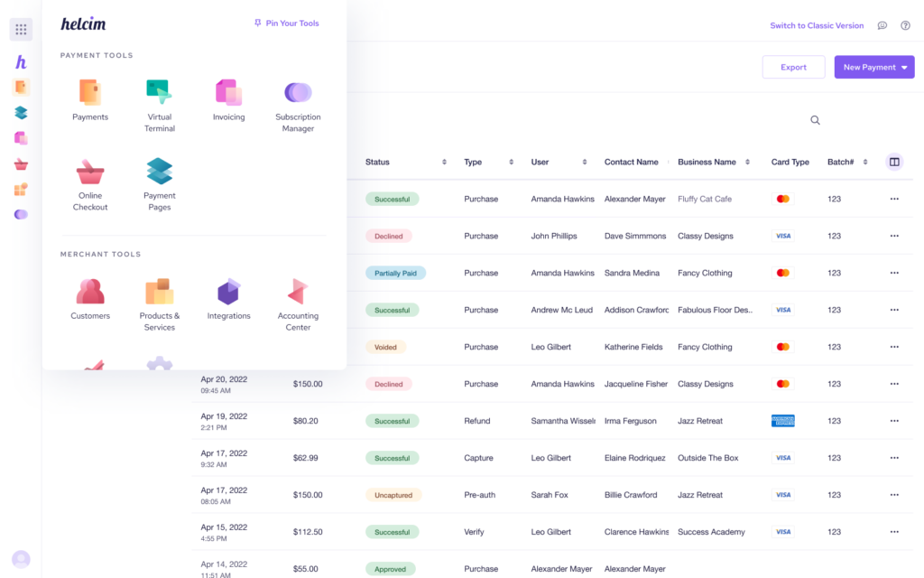Click the search magnifier icon
Image resolution: width=924 pixels, height=578 pixels.
point(815,120)
